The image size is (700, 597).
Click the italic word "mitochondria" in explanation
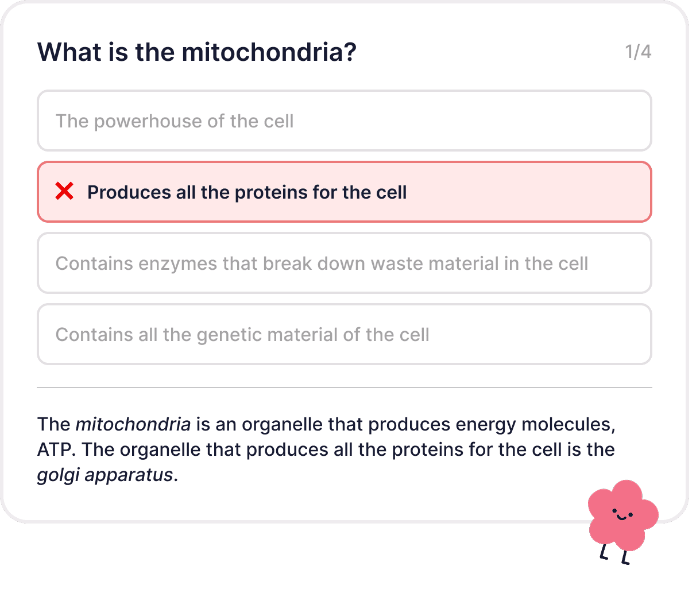click(133, 424)
